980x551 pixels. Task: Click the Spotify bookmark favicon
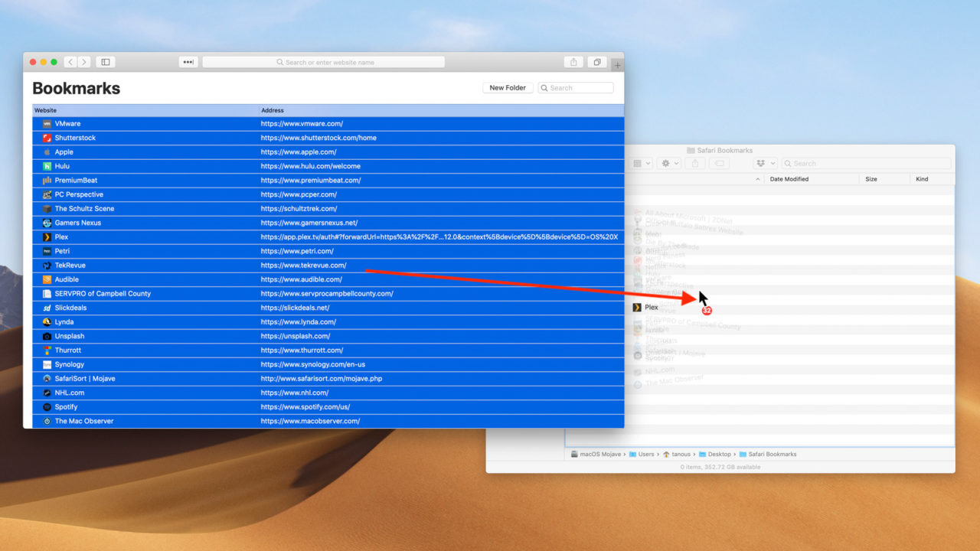[47, 407]
